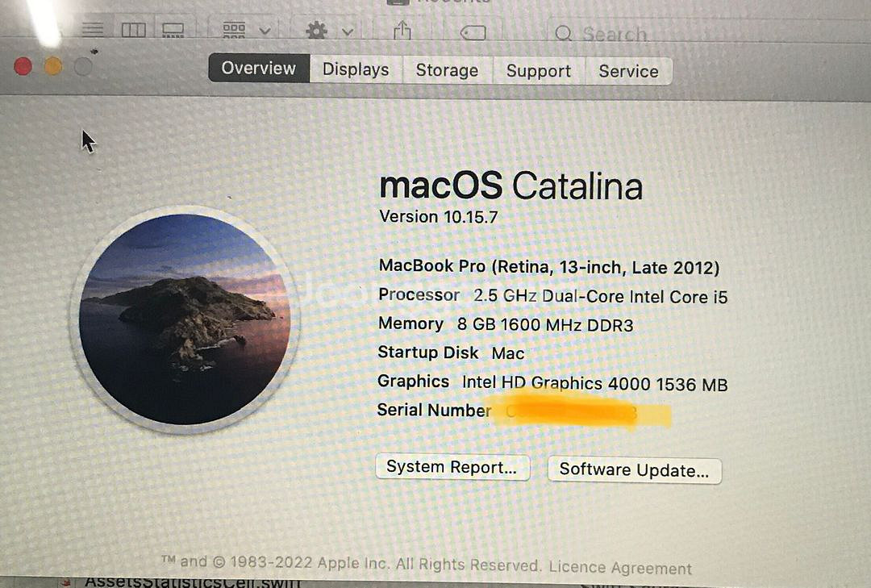Switch to the Displays tab
This screenshot has width=871, height=588.
click(x=356, y=69)
